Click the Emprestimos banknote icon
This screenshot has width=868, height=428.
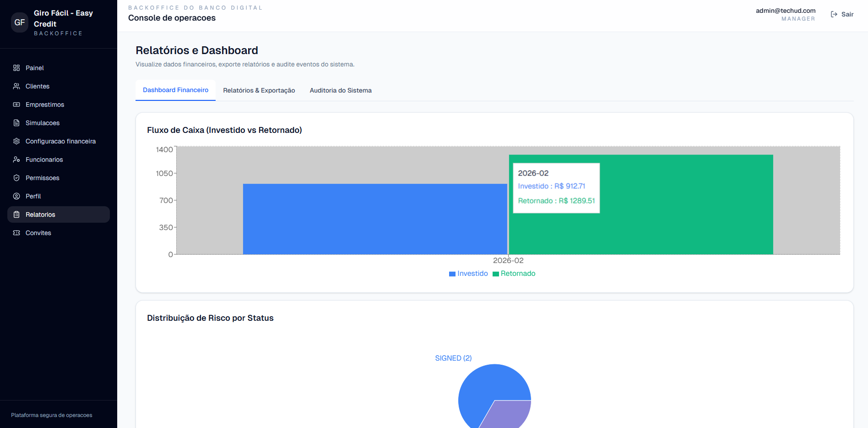coord(16,104)
